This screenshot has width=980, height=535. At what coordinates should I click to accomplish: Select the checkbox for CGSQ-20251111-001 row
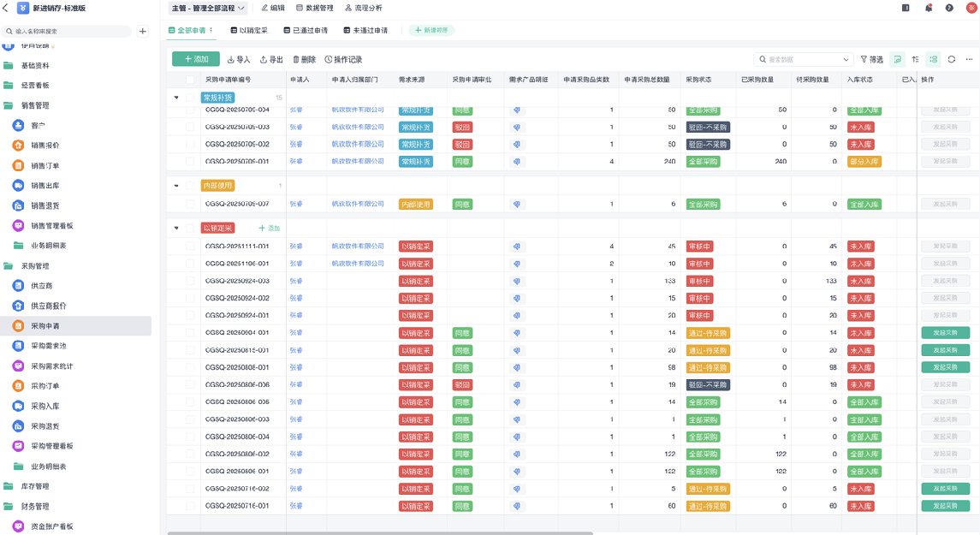click(x=190, y=247)
